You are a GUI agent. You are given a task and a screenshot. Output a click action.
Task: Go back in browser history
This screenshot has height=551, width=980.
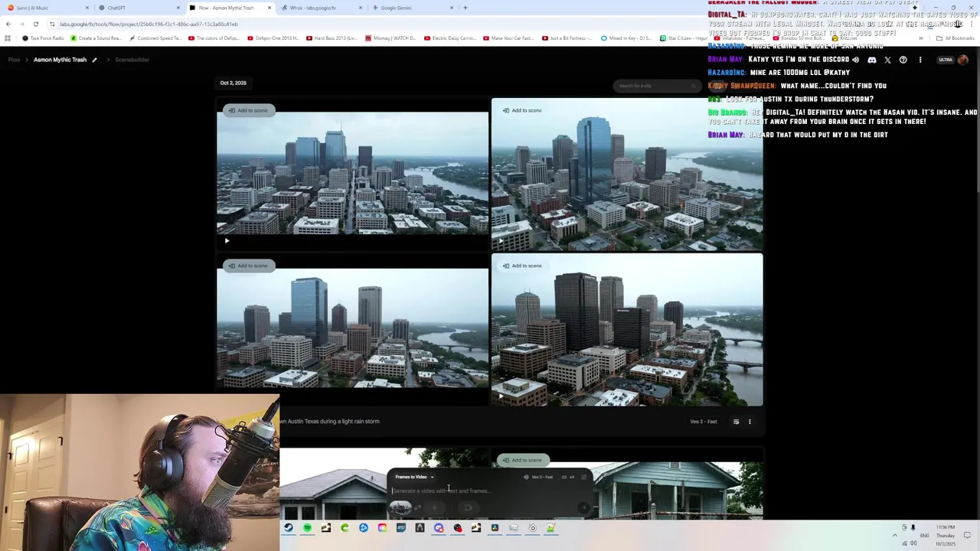pos(8,24)
